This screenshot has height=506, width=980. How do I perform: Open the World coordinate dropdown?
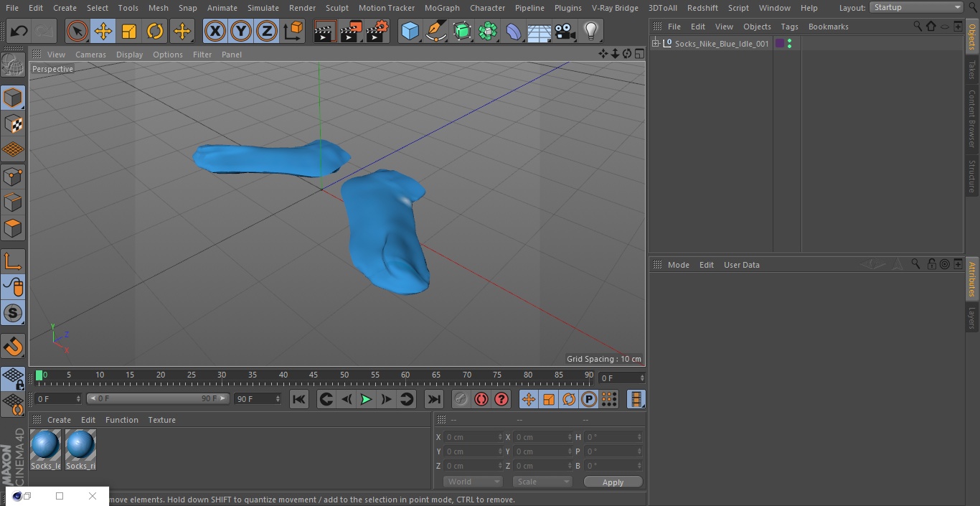(x=472, y=482)
